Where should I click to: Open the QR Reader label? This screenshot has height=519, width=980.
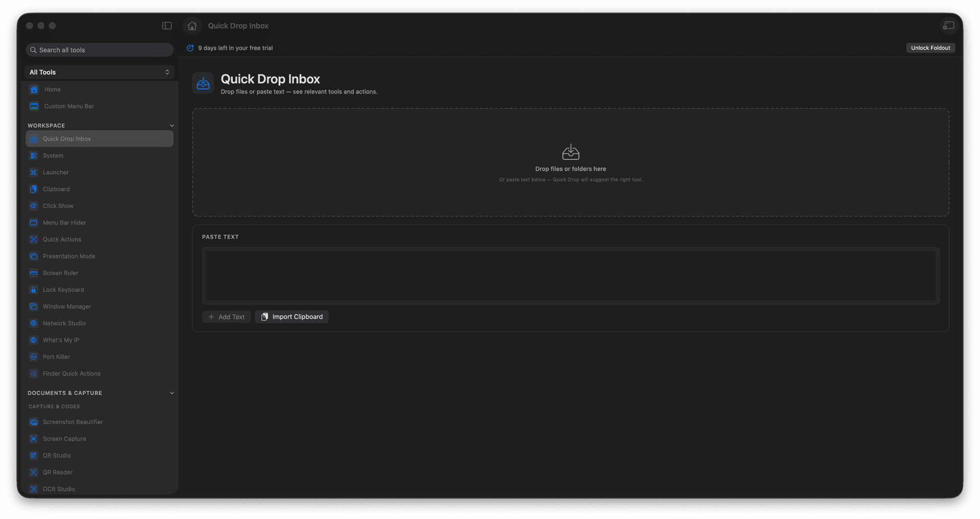(58, 473)
